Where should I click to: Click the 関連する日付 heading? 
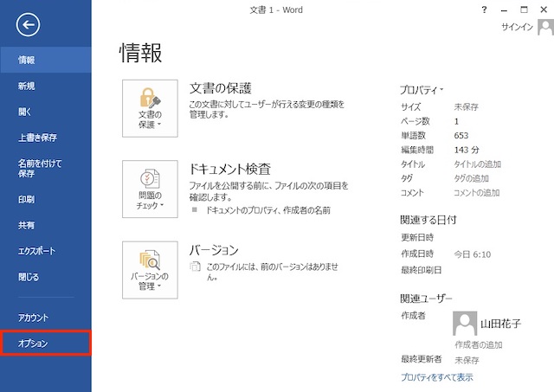point(428,220)
